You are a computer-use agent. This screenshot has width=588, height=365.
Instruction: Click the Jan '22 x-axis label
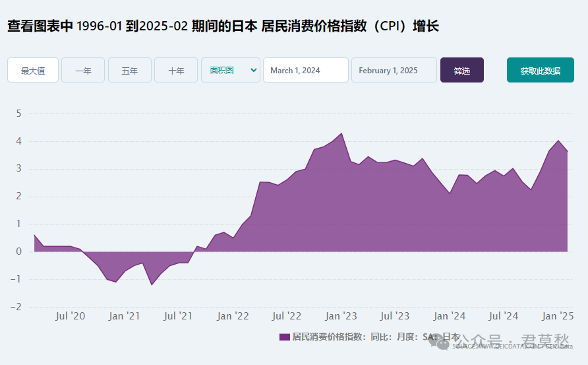tap(233, 316)
